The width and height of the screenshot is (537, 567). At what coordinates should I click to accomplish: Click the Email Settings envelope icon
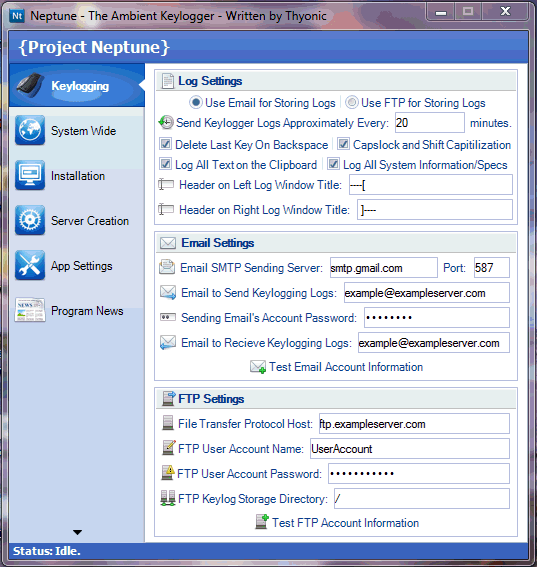[168, 243]
